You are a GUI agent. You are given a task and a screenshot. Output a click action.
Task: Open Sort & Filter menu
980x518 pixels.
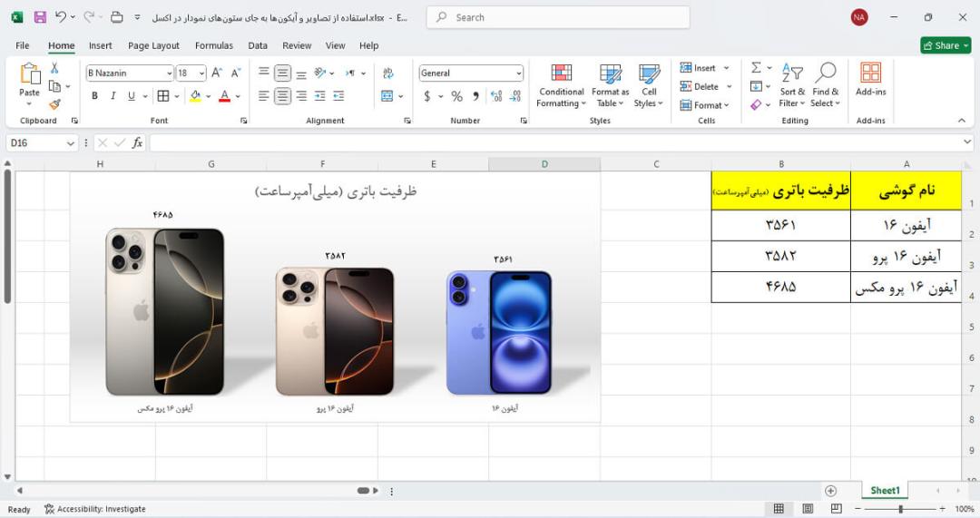point(792,85)
